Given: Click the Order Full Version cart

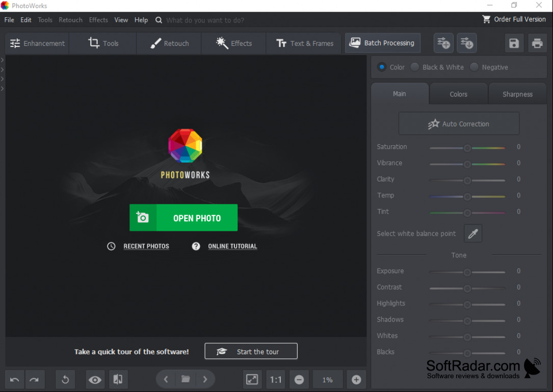Looking at the screenshot, I should point(514,19).
